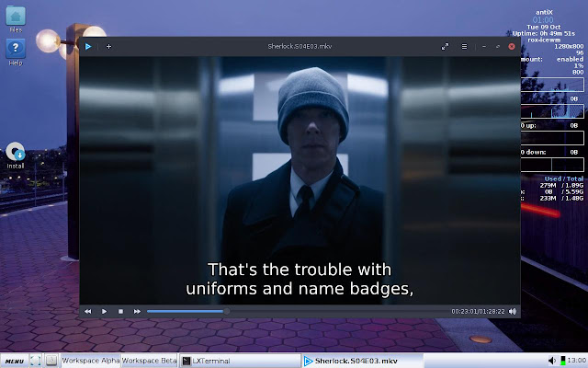
Task: Restore the video player window size
Action: tap(498, 47)
